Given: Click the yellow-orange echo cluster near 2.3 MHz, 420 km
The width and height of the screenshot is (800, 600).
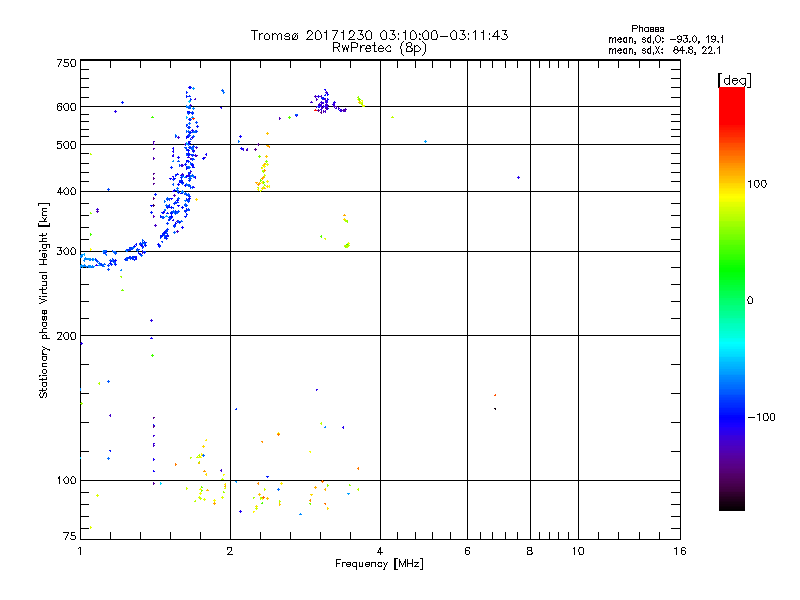Looking at the screenshot, I should pyautogui.click(x=263, y=176).
